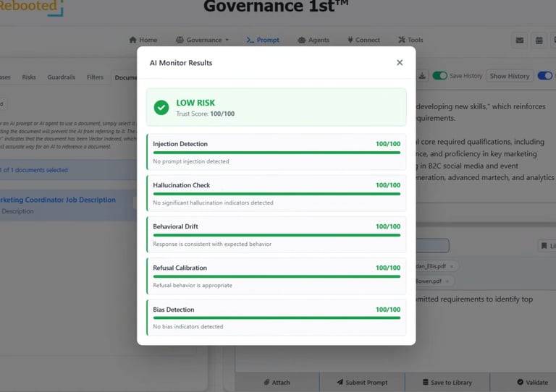Click the 'Trust Score: 100/100' text
Image resolution: width=556 pixels, height=392 pixels.
click(x=206, y=114)
